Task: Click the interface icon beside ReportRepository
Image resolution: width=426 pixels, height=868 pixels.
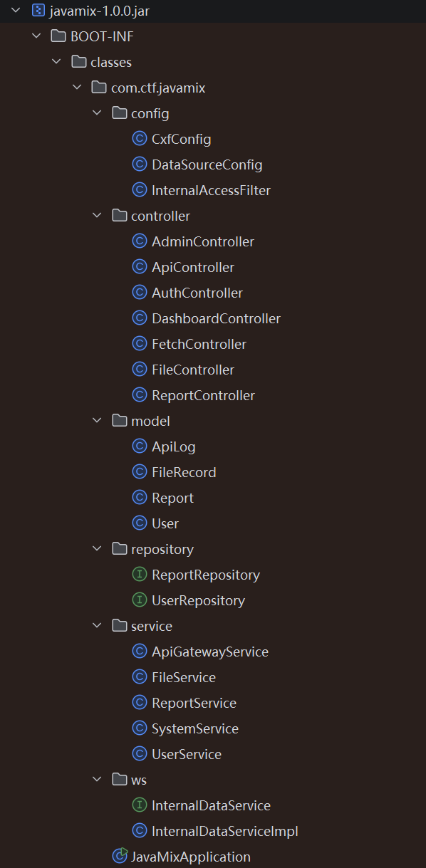Action: 140,575
